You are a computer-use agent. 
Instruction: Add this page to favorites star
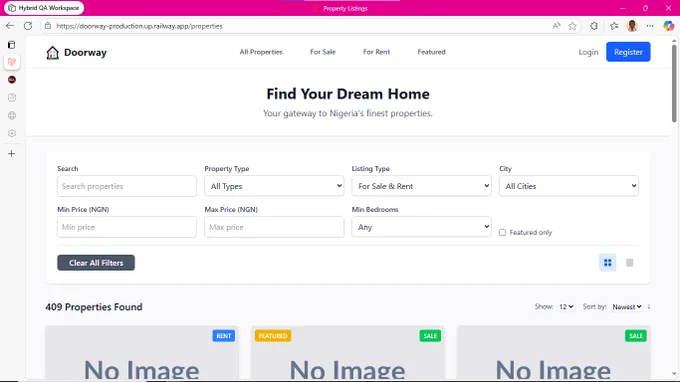(x=572, y=26)
